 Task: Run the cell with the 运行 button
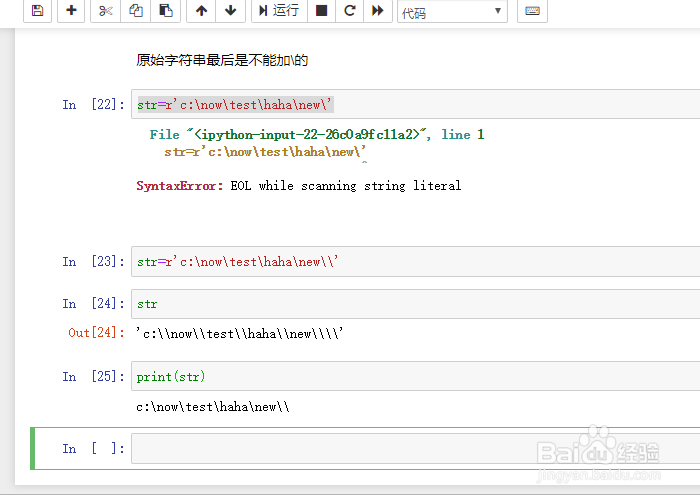[279, 10]
